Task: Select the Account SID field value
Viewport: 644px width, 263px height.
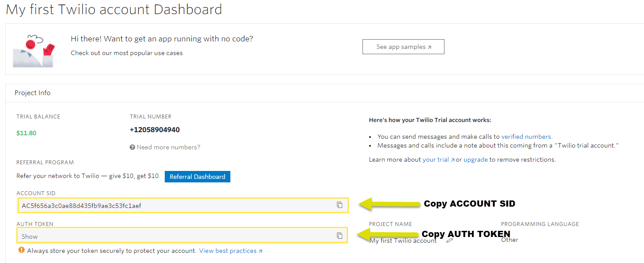Action: (81, 206)
